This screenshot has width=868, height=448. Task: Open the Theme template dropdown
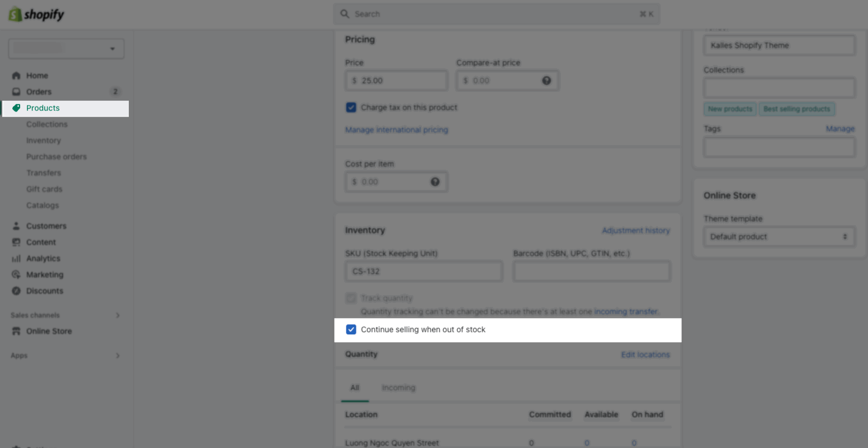point(779,237)
